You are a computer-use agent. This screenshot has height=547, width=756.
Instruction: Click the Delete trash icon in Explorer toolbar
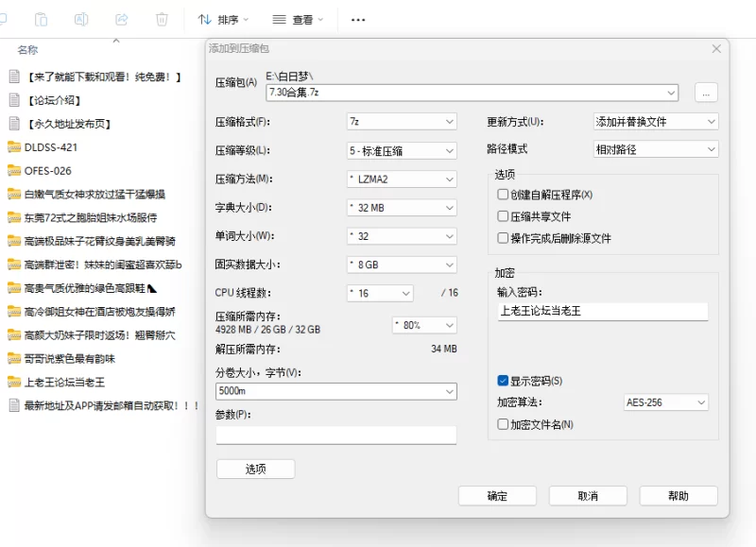(162, 20)
